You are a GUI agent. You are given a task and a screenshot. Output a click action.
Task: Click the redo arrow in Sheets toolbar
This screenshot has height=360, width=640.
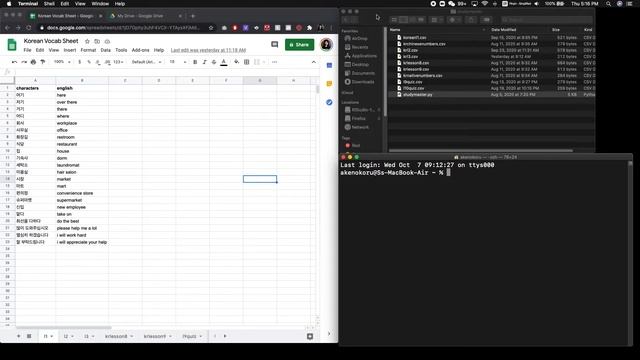24,62
